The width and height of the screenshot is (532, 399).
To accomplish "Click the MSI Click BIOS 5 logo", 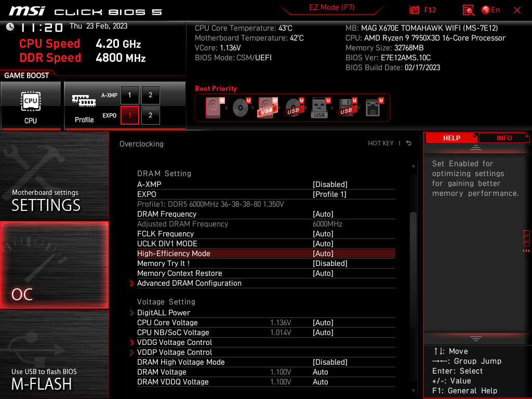I will tap(86, 11).
